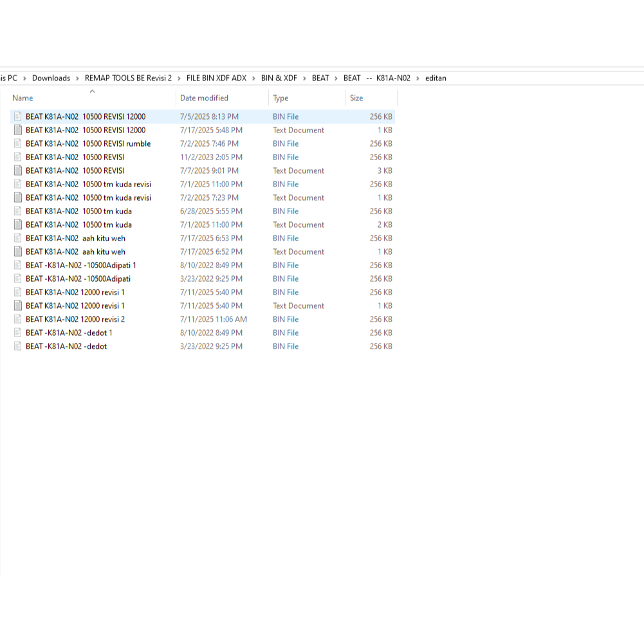This screenshot has width=644, height=644.
Task: Click the file icon next to BEAT -K81A-N02 -dedot
Action: (18, 346)
